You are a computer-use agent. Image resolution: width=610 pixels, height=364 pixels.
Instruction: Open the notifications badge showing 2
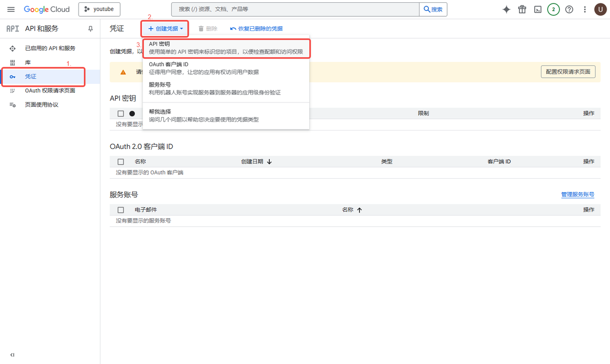(x=553, y=10)
